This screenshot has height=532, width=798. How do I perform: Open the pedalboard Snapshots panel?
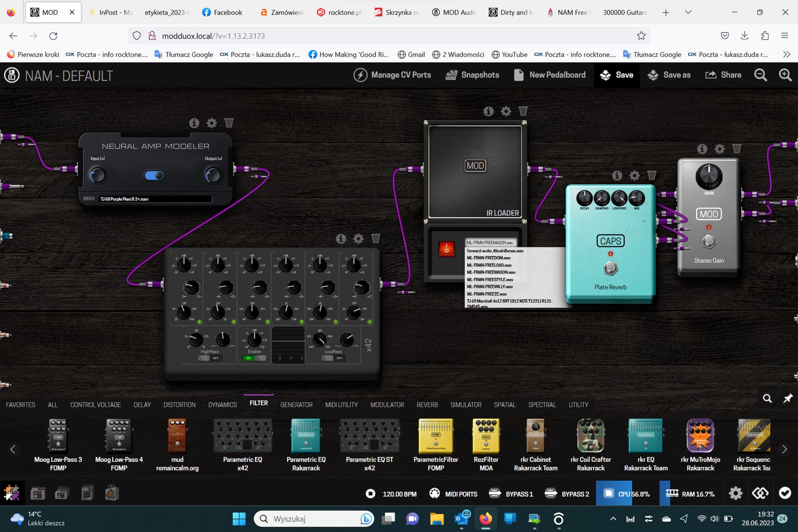472,75
